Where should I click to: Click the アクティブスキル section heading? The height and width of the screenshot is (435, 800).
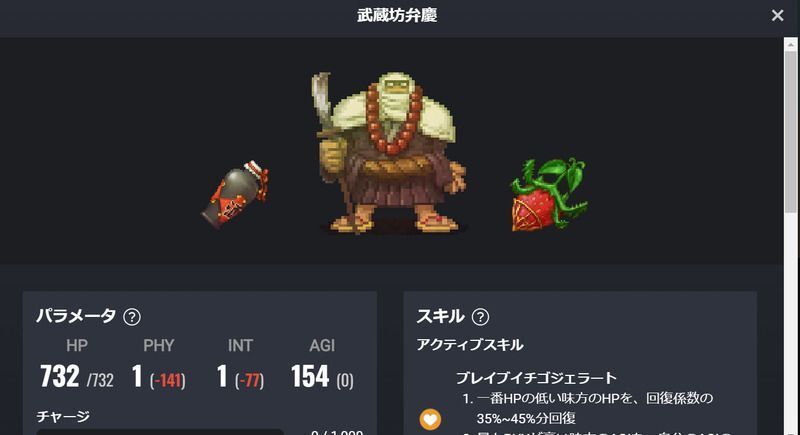pyautogui.click(x=470, y=345)
